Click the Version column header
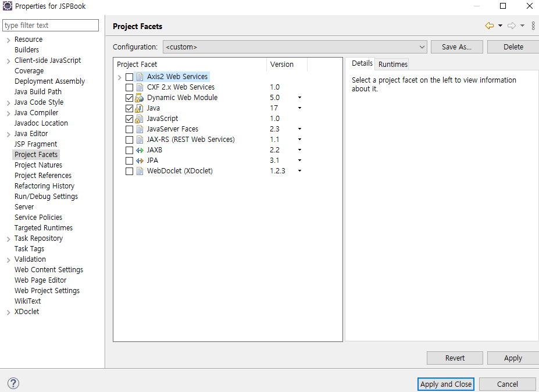This screenshot has height=392, width=539. coord(287,65)
